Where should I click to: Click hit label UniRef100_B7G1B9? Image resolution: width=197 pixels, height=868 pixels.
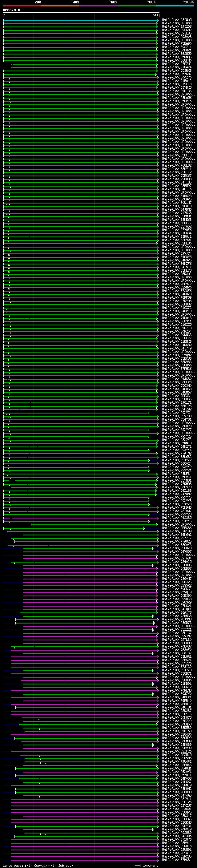coord(177,531)
